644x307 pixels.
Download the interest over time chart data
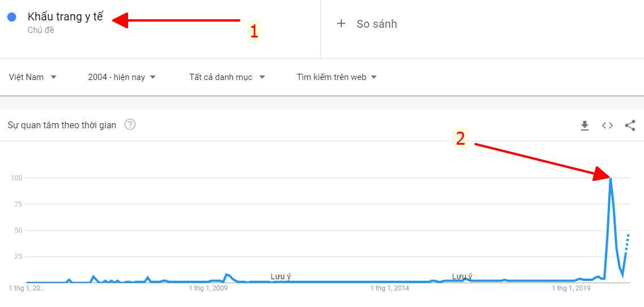click(x=584, y=126)
